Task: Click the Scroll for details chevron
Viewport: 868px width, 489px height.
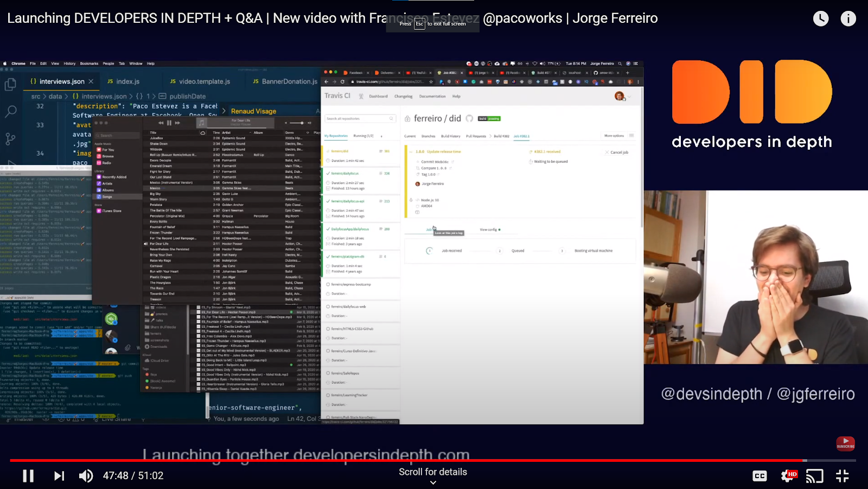Action: coord(433,482)
